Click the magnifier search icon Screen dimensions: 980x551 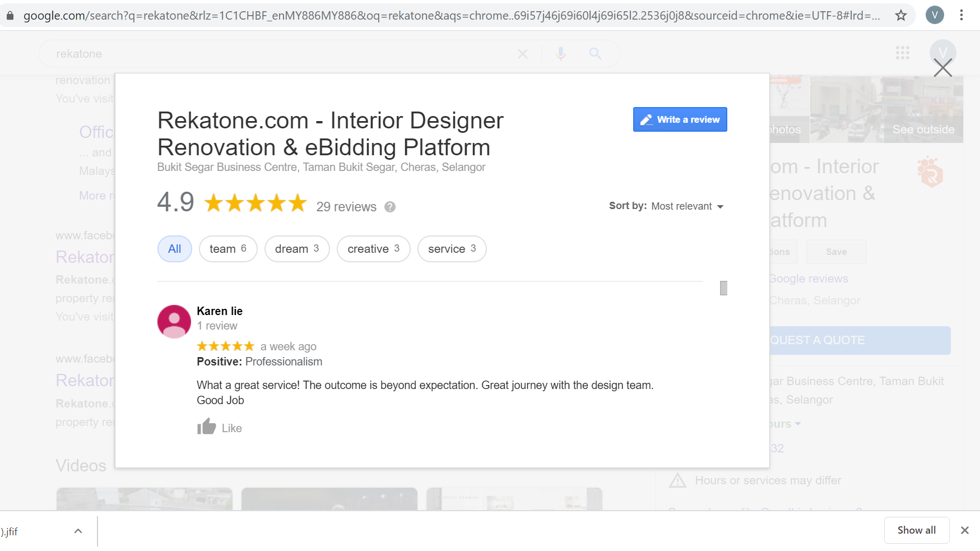(595, 54)
